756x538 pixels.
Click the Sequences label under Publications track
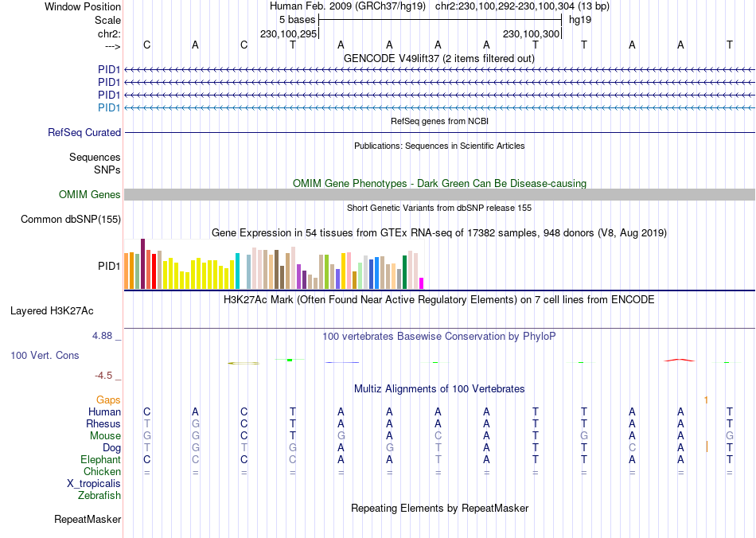click(x=95, y=157)
